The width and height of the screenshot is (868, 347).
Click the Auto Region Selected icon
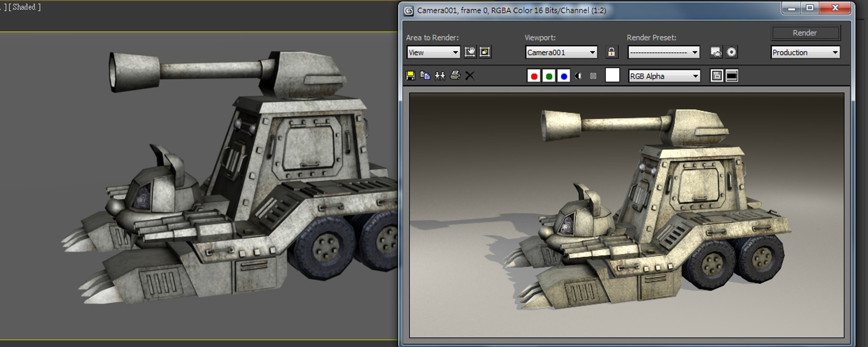485,52
